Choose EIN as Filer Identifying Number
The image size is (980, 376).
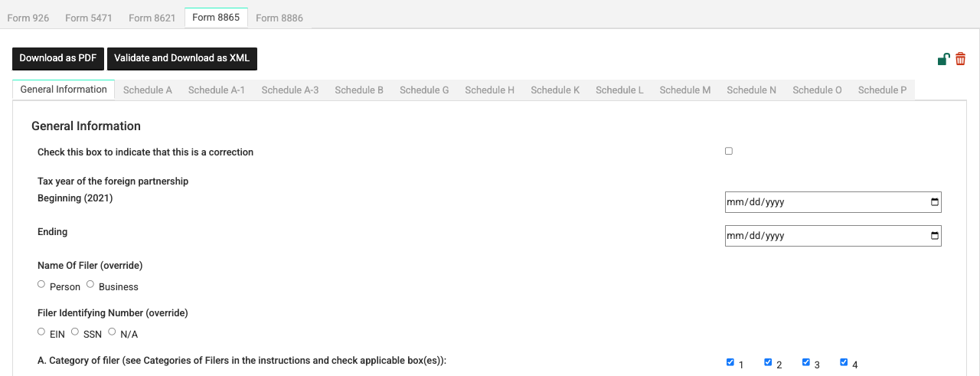tap(41, 332)
